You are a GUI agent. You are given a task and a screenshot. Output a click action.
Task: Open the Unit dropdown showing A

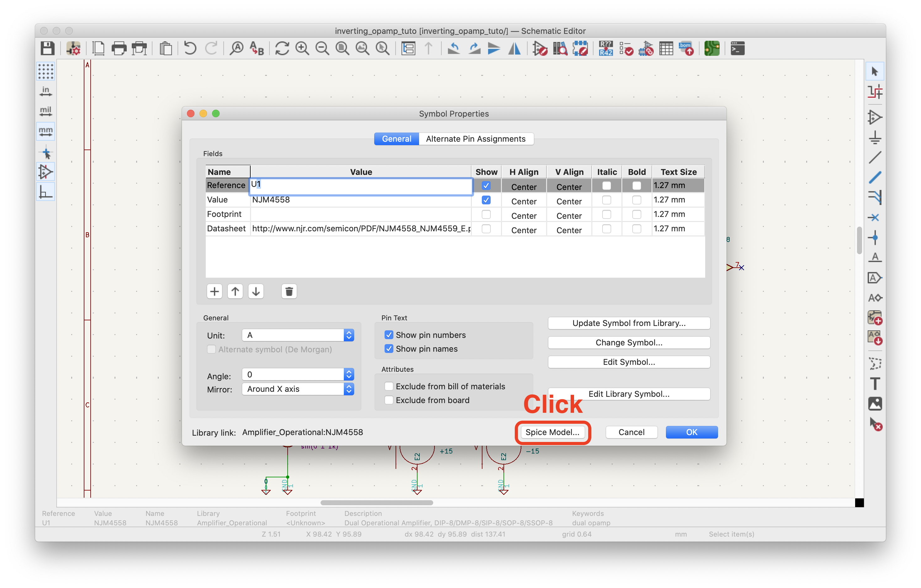tap(298, 335)
